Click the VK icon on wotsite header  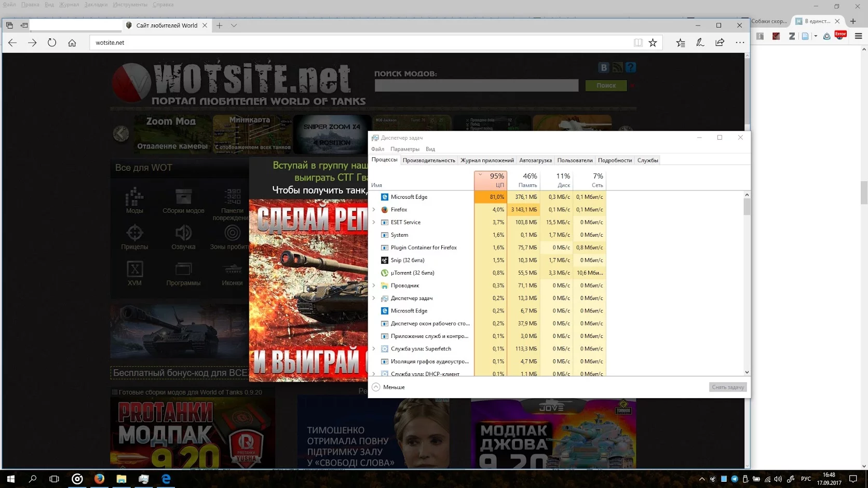click(603, 67)
